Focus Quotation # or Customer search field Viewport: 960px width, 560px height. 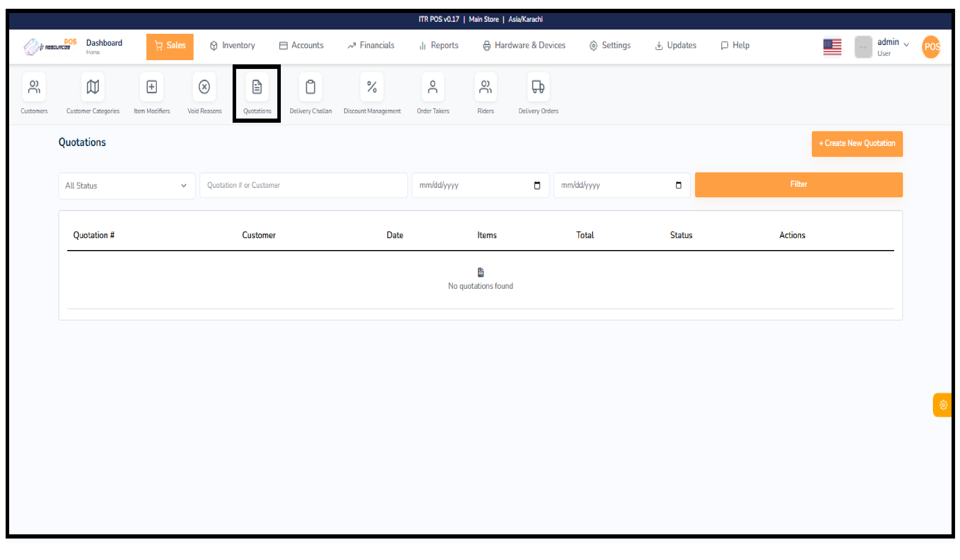(x=303, y=185)
